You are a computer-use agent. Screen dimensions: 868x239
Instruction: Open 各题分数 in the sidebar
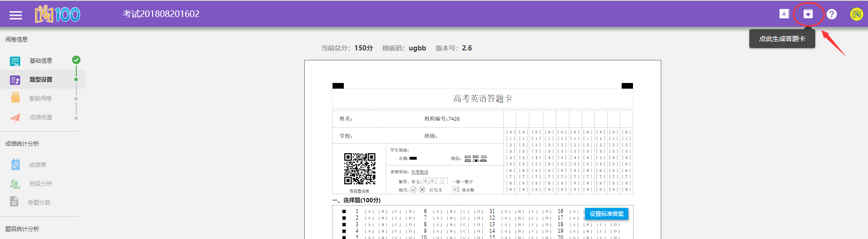(39, 202)
